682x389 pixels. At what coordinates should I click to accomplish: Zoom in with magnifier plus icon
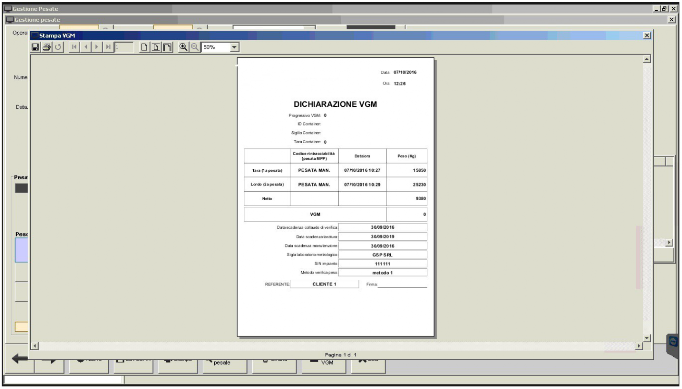click(x=184, y=47)
